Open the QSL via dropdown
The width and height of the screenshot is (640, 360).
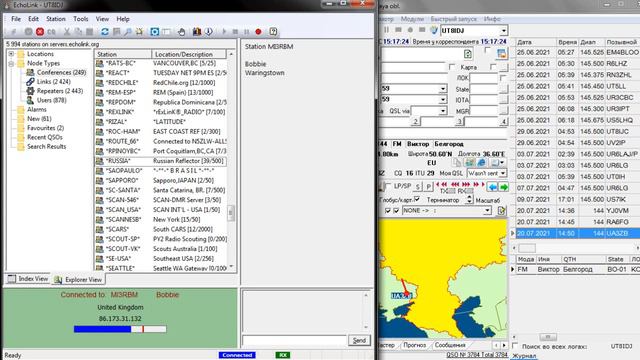tap(443, 111)
